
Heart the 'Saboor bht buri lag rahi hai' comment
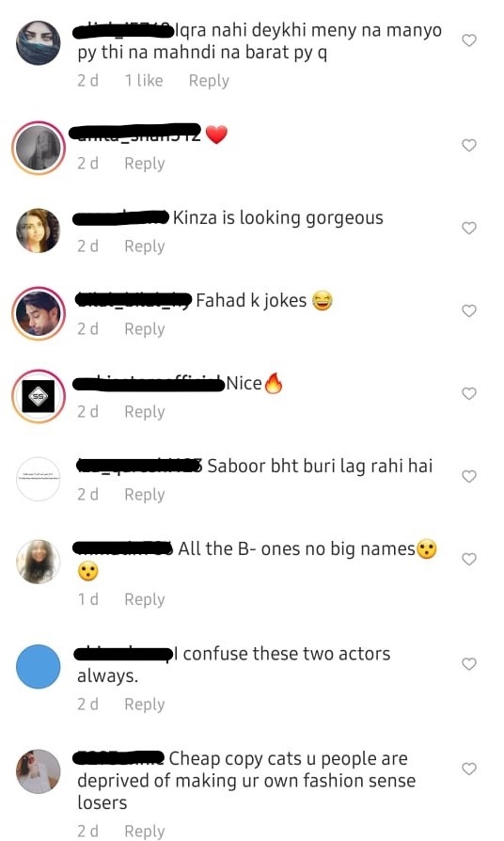click(x=469, y=476)
